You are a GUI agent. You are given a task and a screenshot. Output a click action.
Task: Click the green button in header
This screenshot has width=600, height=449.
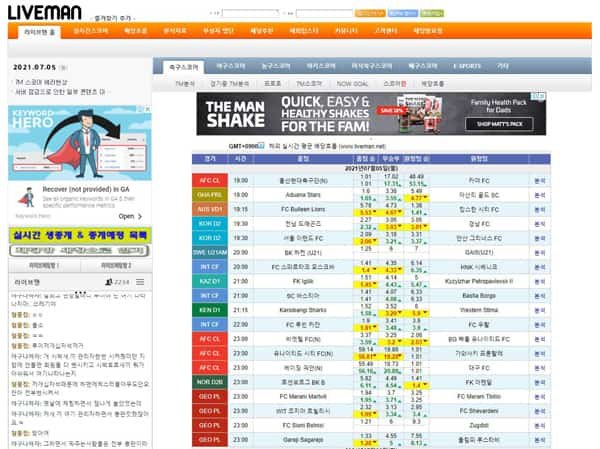(x=432, y=13)
